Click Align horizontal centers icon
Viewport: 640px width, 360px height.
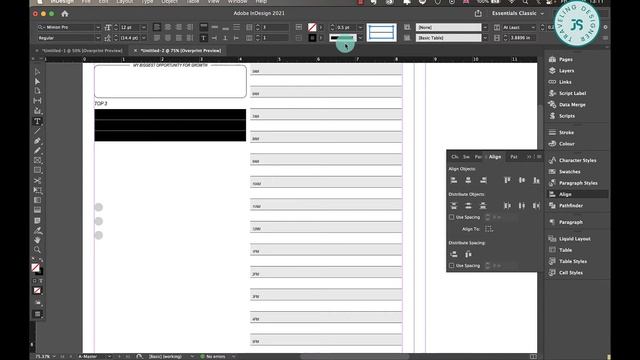click(468, 180)
